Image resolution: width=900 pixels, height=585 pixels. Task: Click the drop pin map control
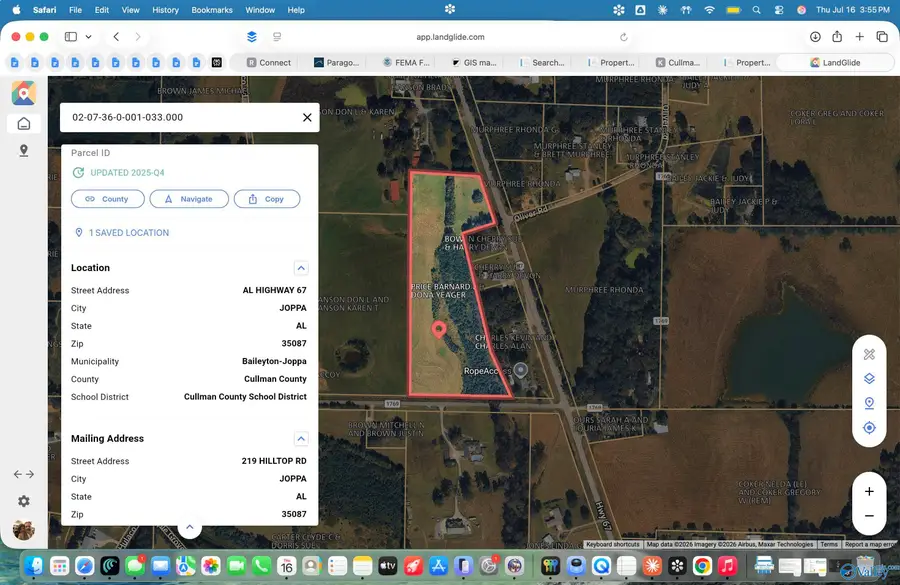[869, 404]
